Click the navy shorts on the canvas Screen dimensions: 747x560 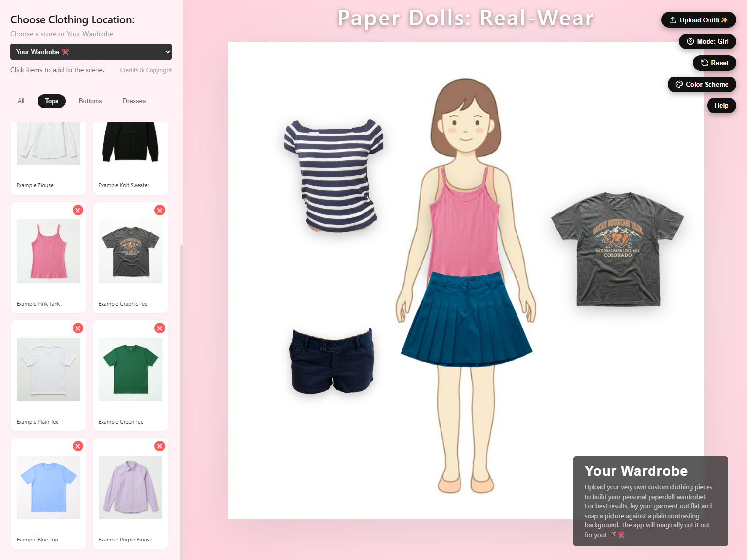pos(332,361)
